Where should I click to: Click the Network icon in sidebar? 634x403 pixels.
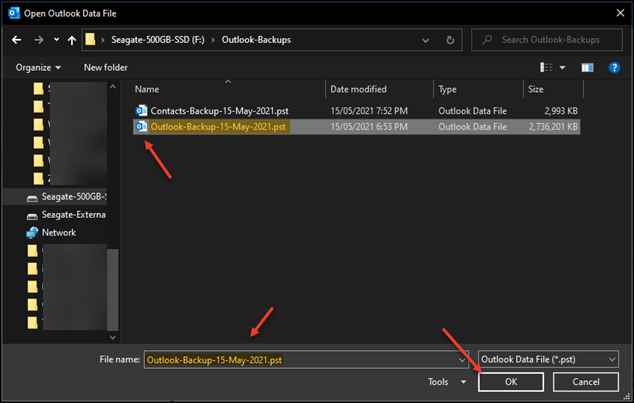pos(32,232)
